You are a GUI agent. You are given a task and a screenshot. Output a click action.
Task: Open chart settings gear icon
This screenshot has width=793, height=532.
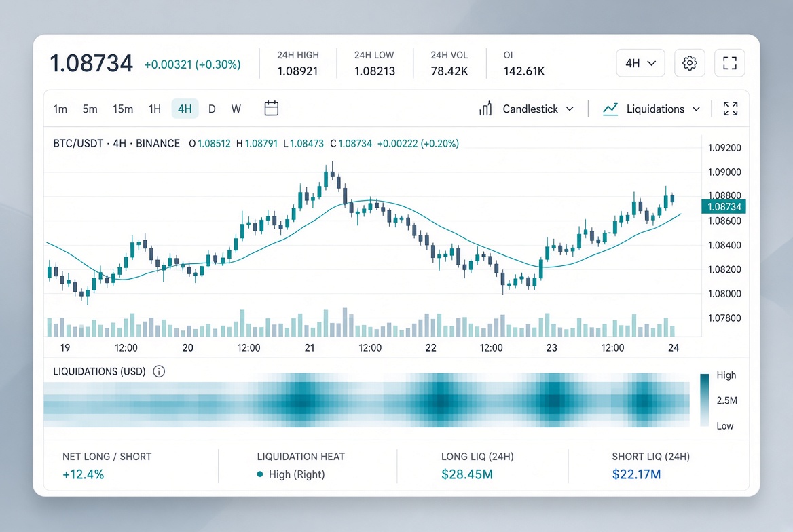pyautogui.click(x=689, y=63)
